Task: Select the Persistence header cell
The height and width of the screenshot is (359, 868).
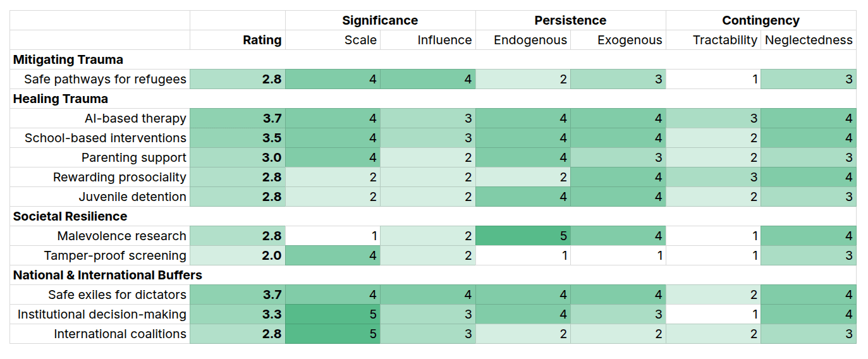Action: point(570,20)
